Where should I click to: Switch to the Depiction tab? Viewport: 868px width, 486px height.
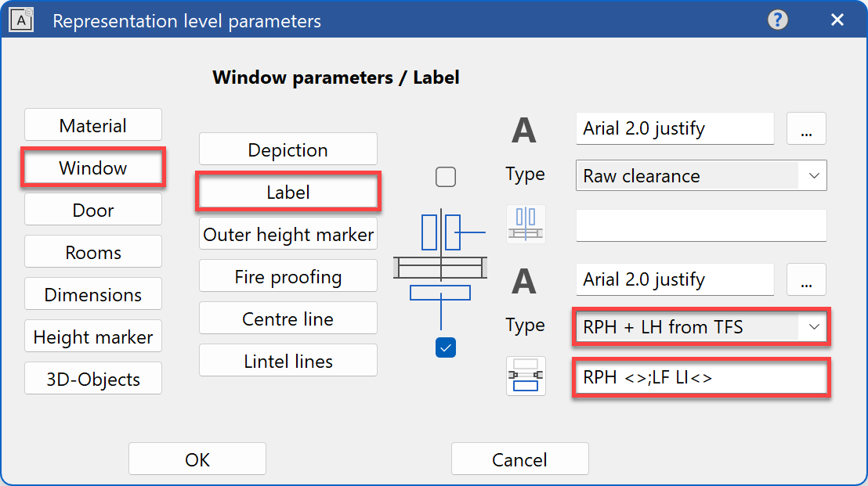pos(288,149)
